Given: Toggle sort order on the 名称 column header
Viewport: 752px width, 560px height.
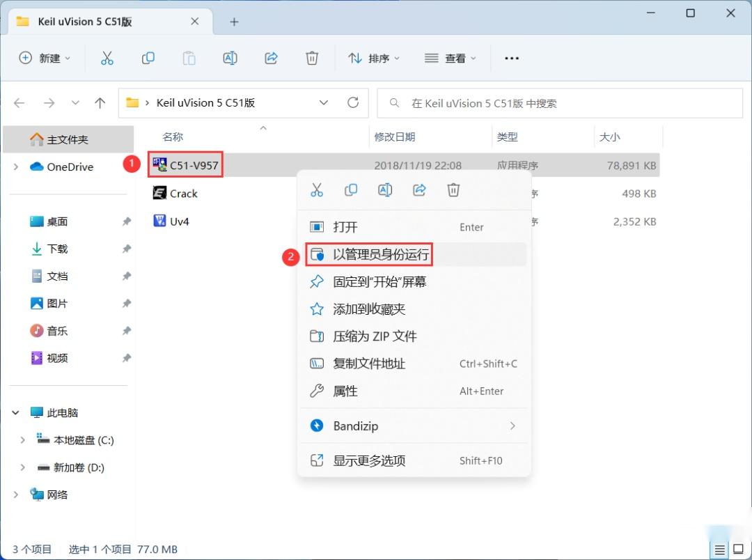Looking at the screenshot, I should 172,137.
